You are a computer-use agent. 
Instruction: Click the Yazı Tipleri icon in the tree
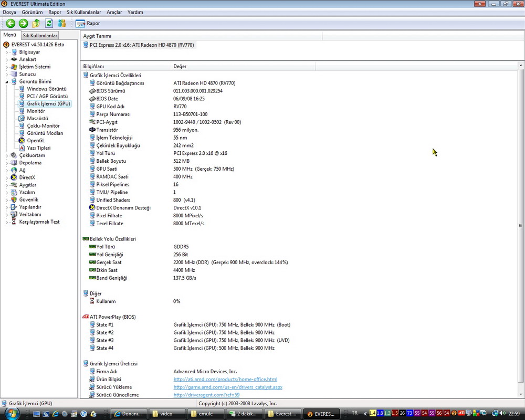(x=22, y=148)
